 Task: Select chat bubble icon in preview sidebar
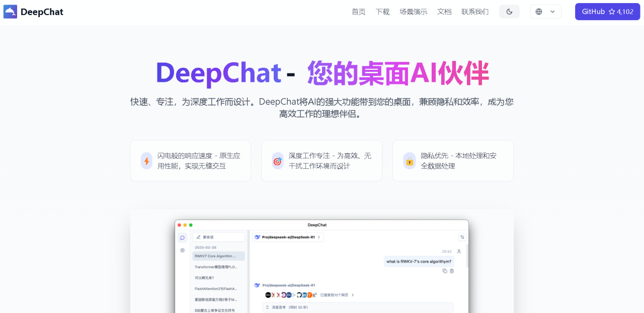(182, 238)
